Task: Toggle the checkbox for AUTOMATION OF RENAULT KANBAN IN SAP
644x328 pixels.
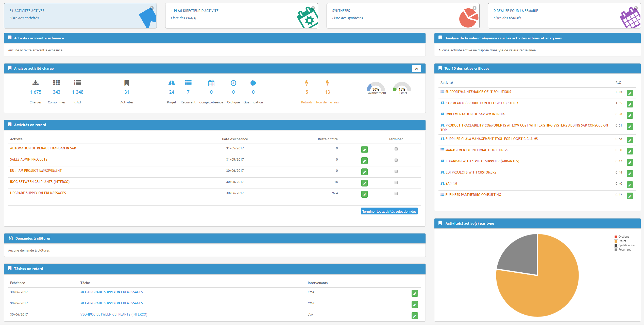Action: pyautogui.click(x=396, y=149)
